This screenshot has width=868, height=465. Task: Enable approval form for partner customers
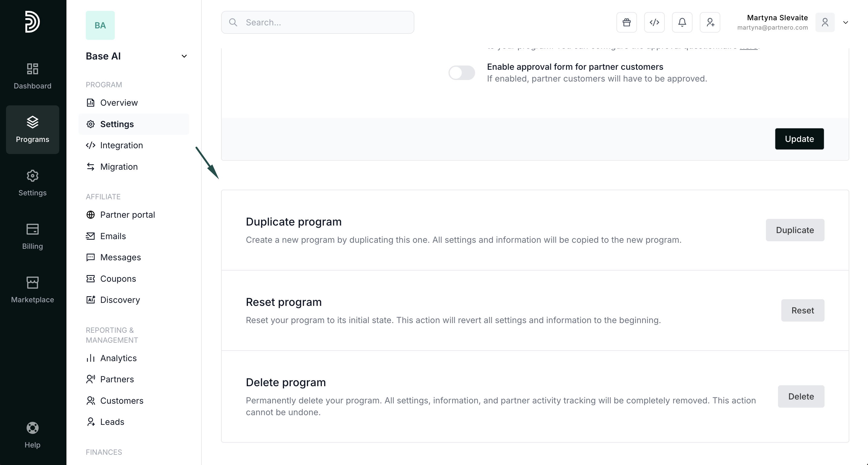461,73
